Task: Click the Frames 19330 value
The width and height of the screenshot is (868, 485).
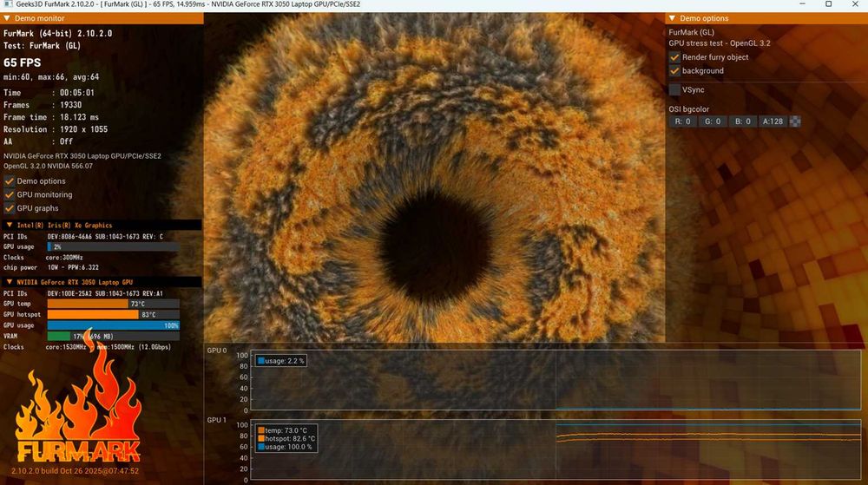Action: (x=71, y=105)
